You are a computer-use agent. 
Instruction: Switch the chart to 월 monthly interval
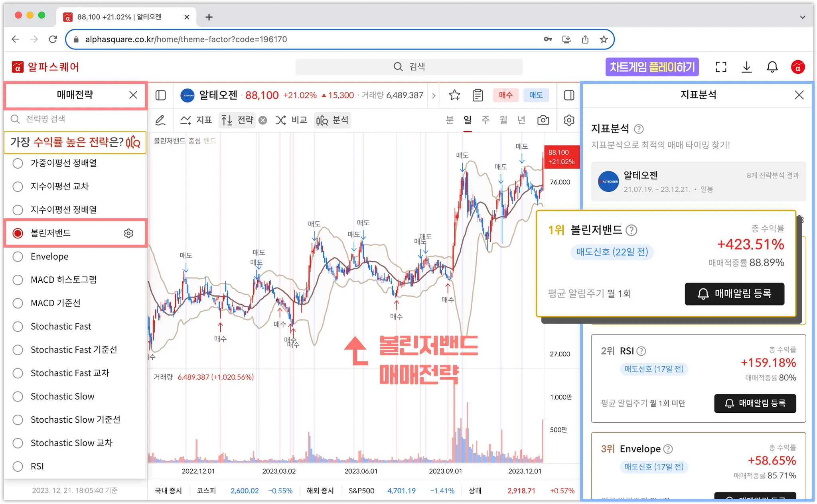[503, 120]
